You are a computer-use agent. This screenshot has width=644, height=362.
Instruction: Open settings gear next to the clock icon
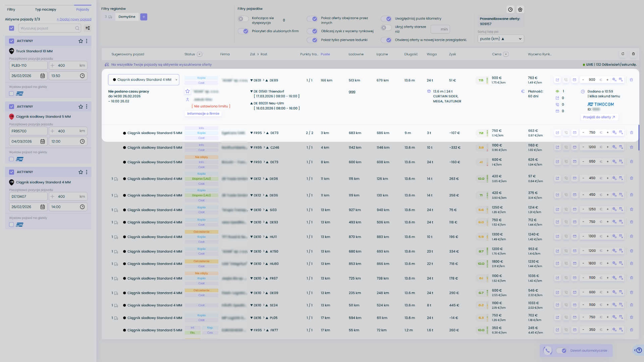[x=520, y=10]
